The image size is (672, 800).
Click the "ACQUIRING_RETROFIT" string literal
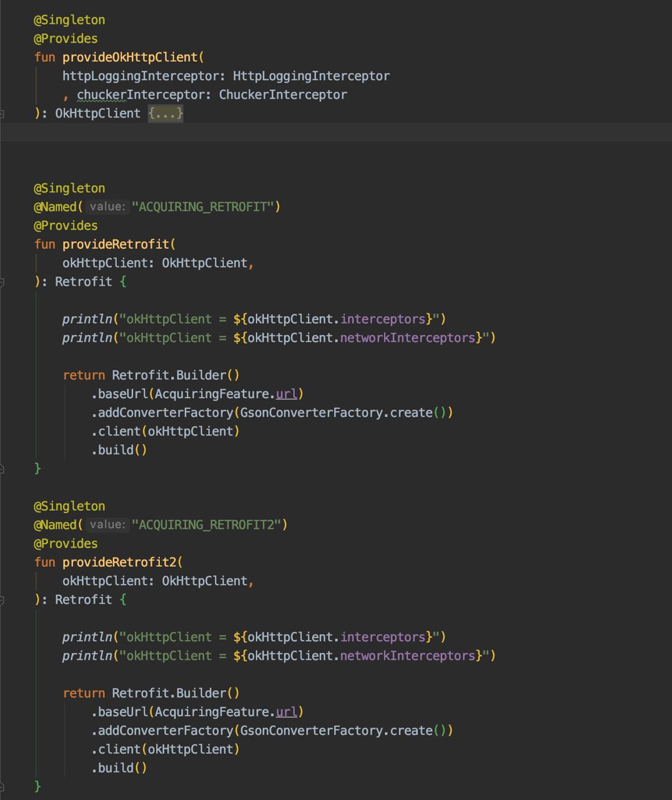pyautogui.click(x=203, y=207)
